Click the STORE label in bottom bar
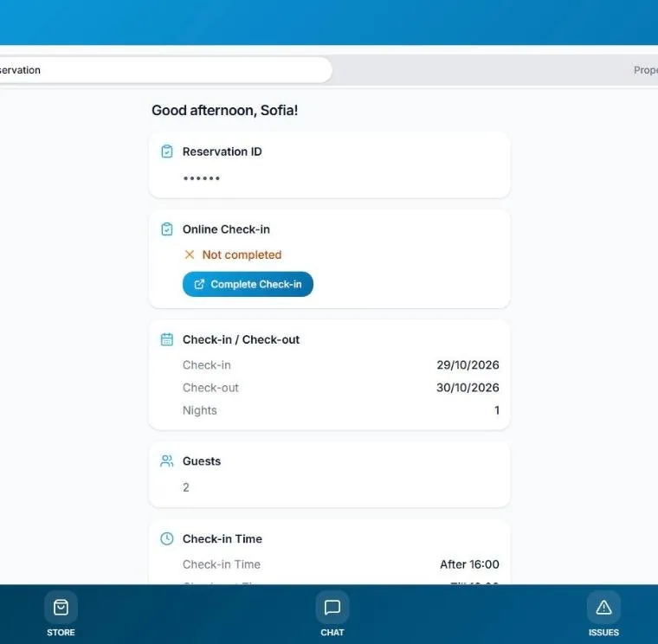 61,632
